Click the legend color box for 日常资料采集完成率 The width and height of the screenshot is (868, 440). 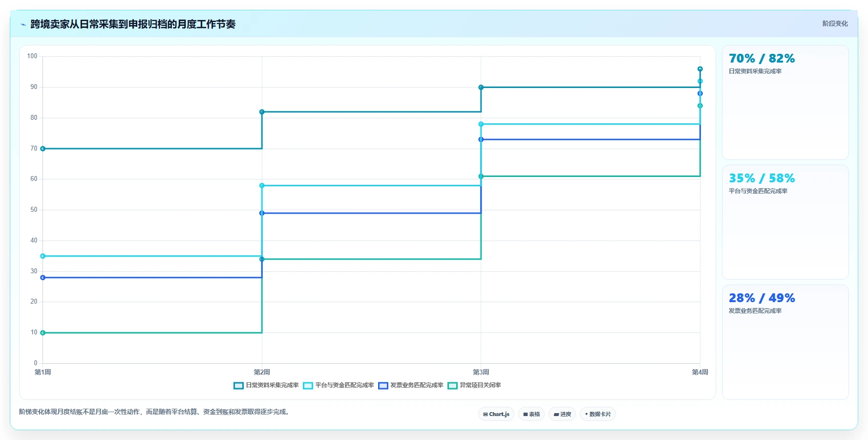(x=238, y=386)
